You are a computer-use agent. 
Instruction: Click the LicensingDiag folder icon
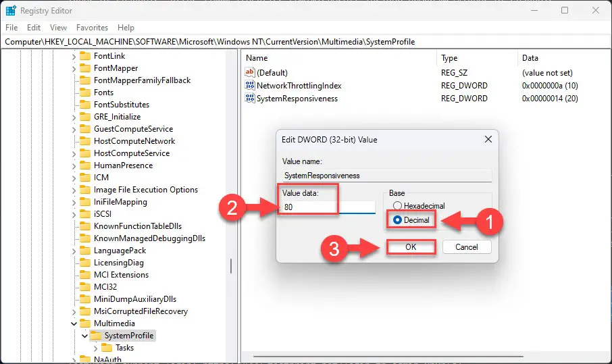tap(84, 262)
